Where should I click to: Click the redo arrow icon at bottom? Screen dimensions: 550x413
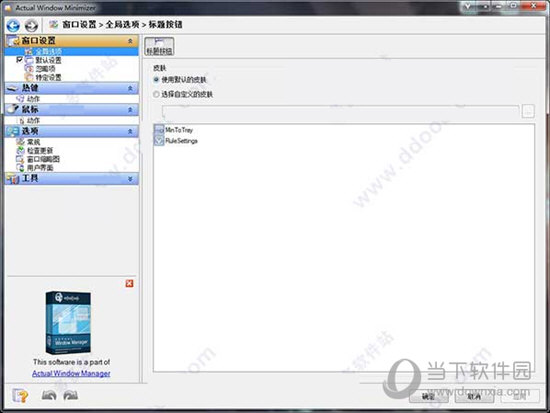tap(71, 395)
